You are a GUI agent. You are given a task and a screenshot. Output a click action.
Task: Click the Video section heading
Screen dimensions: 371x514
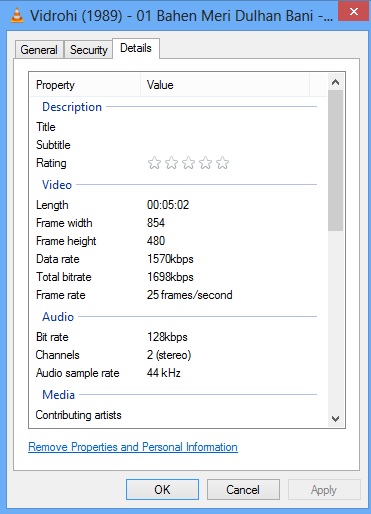click(57, 185)
